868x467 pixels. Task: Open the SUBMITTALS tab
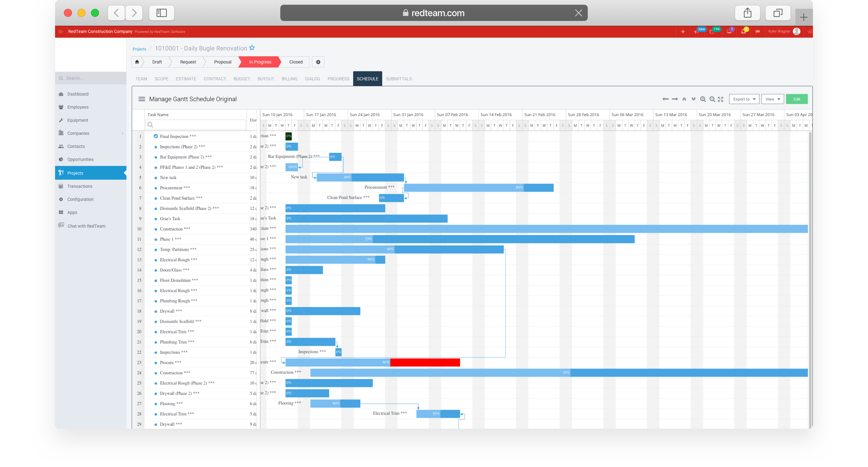pos(399,79)
